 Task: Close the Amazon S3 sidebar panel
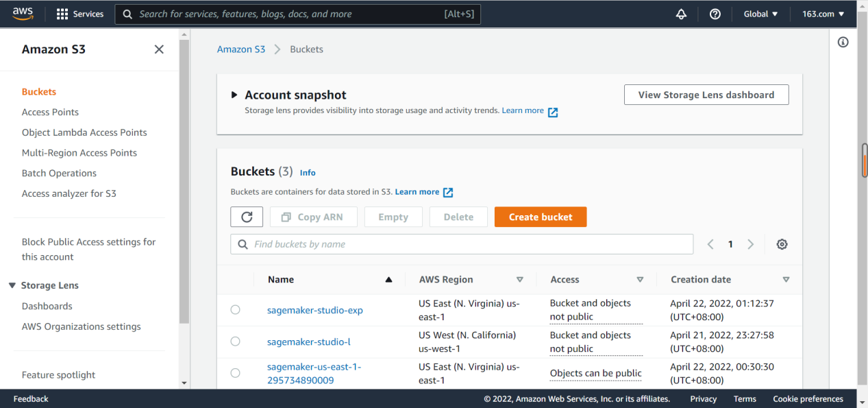coord(159,49)
